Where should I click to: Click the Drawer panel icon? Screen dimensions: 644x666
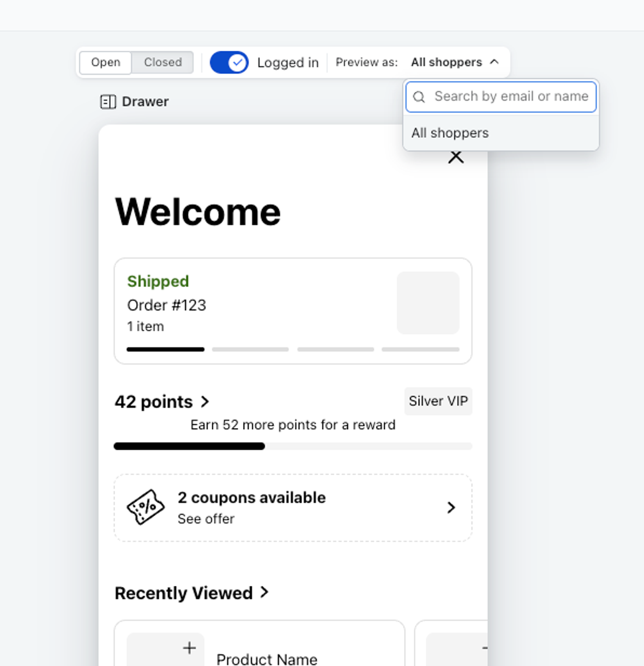click(x=108, y=102)
